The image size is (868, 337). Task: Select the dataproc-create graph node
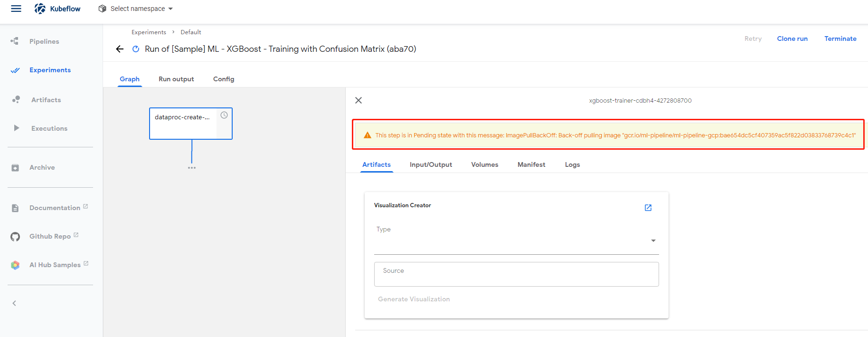coord(191,124)
